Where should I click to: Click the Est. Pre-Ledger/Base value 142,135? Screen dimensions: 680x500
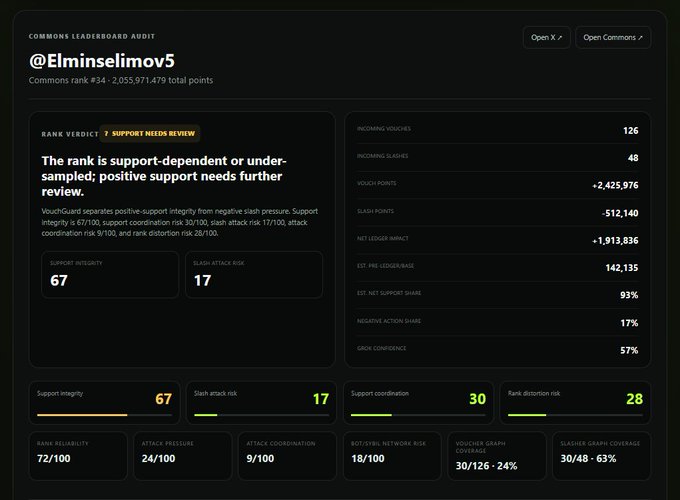coord(622,268)
